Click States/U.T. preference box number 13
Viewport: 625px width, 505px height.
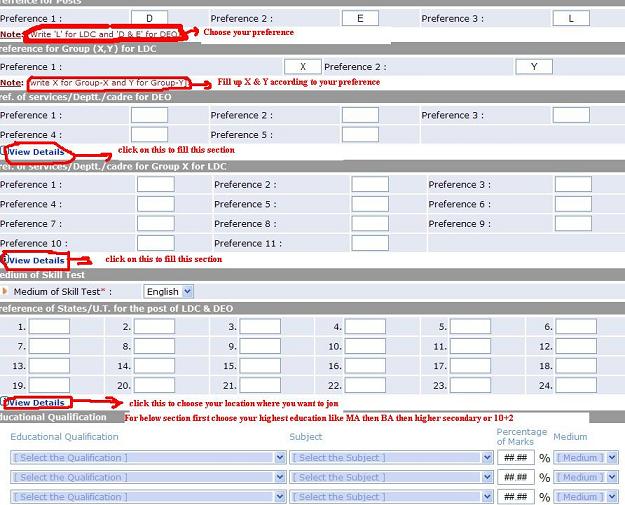(49, 365)
